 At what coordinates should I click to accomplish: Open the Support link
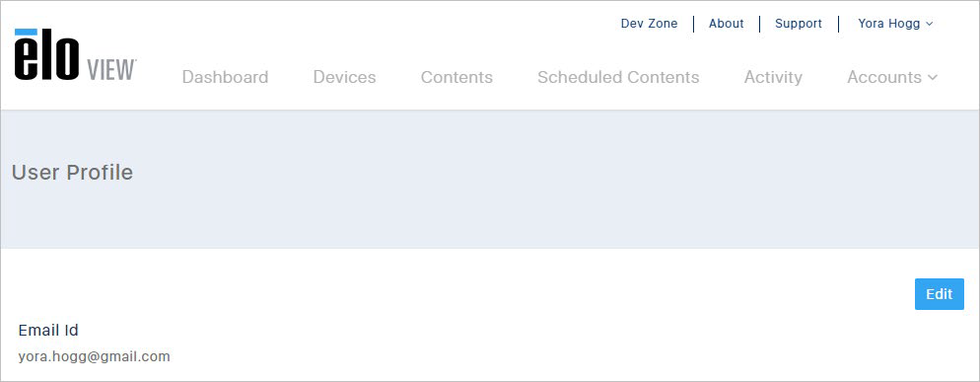tap(799, 24)
